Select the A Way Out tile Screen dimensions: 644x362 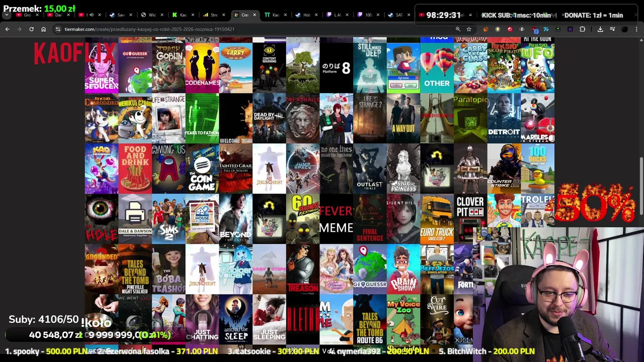click(x=404, y=118)
